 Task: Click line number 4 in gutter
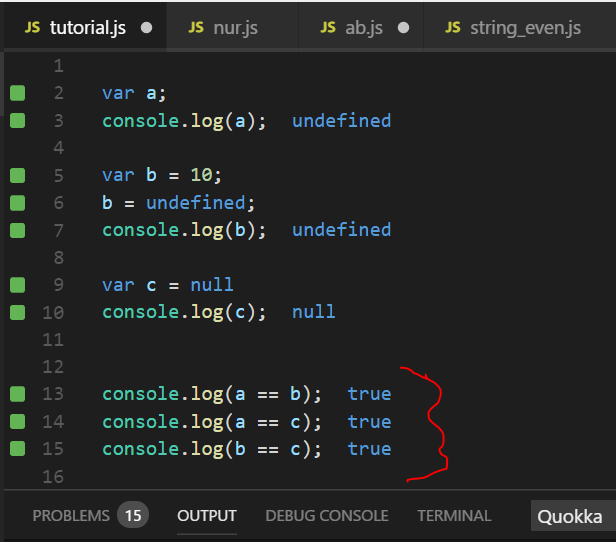(59, 148)
